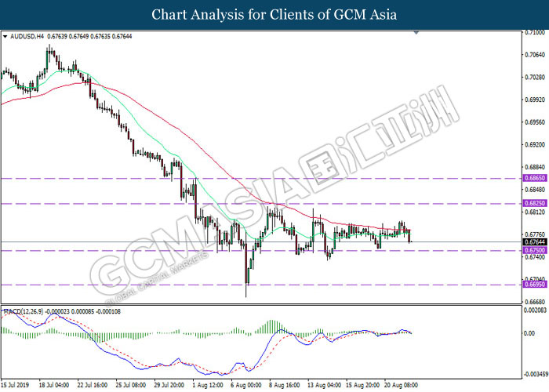This screenshot has height=392, width=549.
Task: Click the 0.66680 price axis label
Action: click(536, 302)
